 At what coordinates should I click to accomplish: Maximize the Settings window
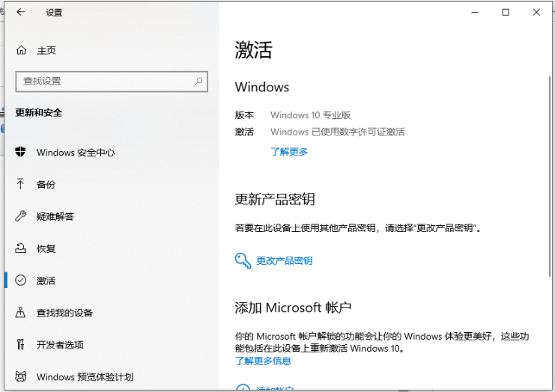coord(506,13)
